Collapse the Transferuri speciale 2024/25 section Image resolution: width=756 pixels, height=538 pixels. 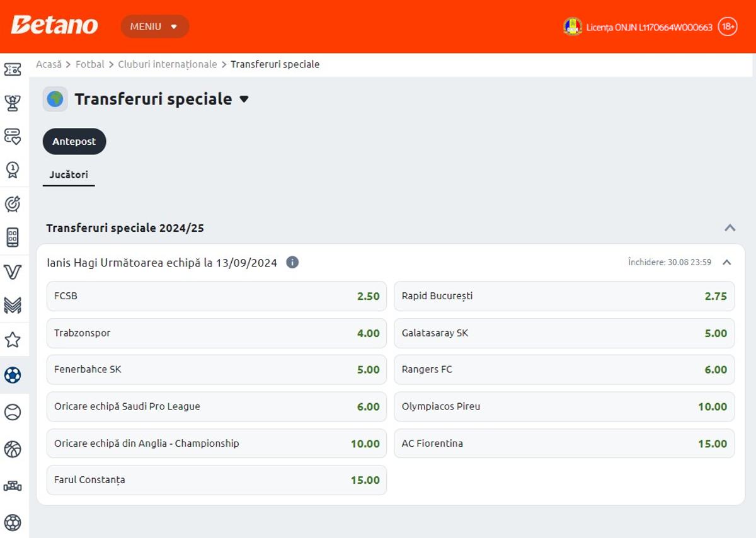[x=730, y=227]
